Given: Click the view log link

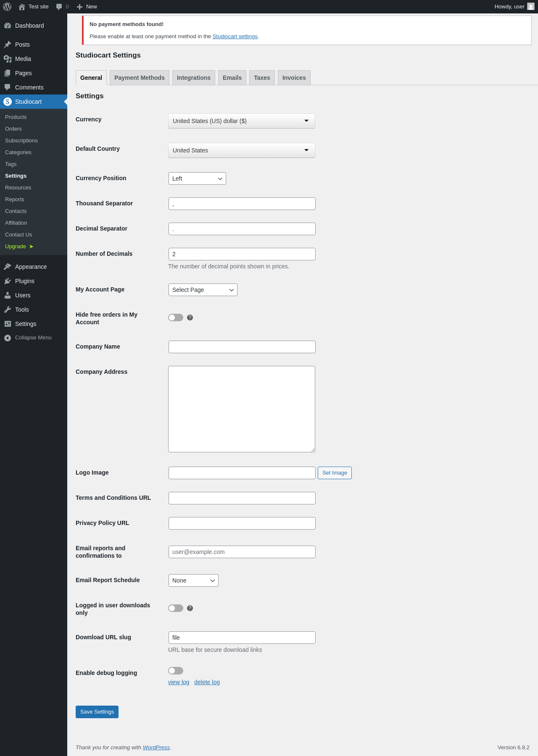Looking at the screenshot, I should (179, 682).
